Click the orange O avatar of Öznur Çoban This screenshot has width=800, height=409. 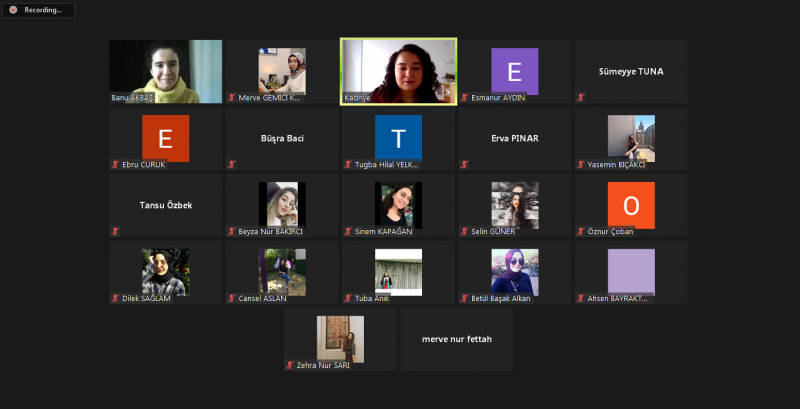(631, 204)
